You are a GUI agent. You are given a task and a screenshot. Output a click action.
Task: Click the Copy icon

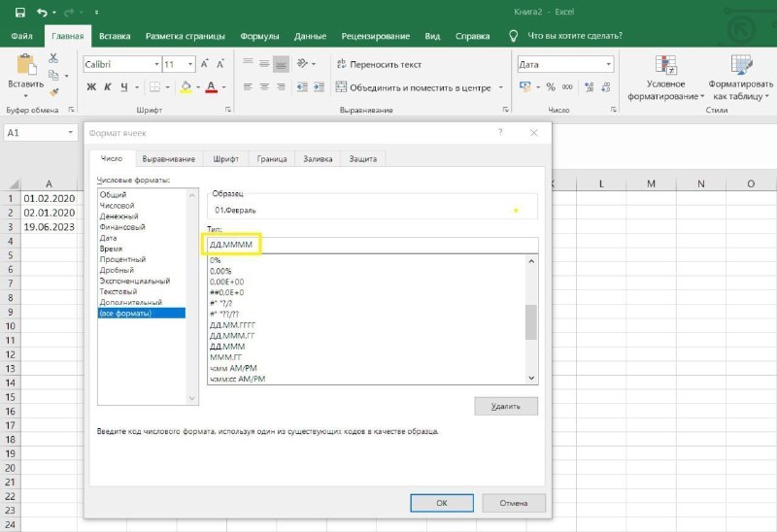tap(53, 76)
